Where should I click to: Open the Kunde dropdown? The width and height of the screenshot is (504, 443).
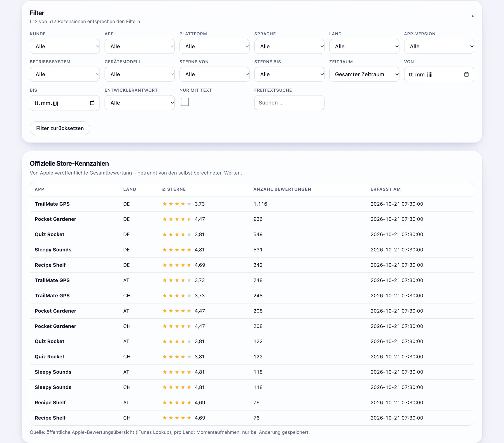click(65, 46)
